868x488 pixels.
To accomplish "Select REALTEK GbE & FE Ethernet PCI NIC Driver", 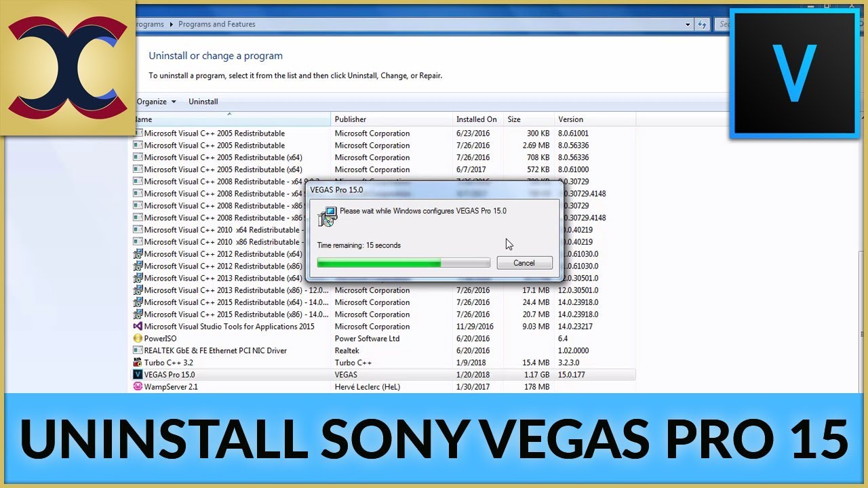I will [x=384, y=350].
